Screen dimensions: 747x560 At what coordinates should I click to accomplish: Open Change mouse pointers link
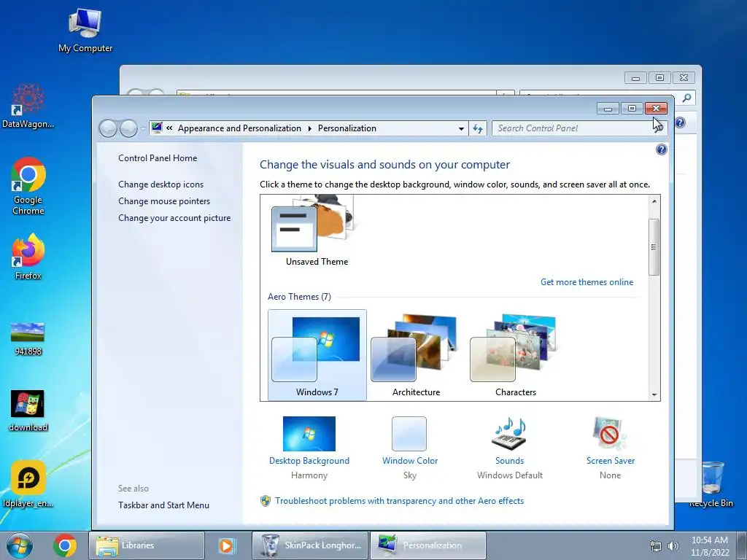(x=164, y=201)
